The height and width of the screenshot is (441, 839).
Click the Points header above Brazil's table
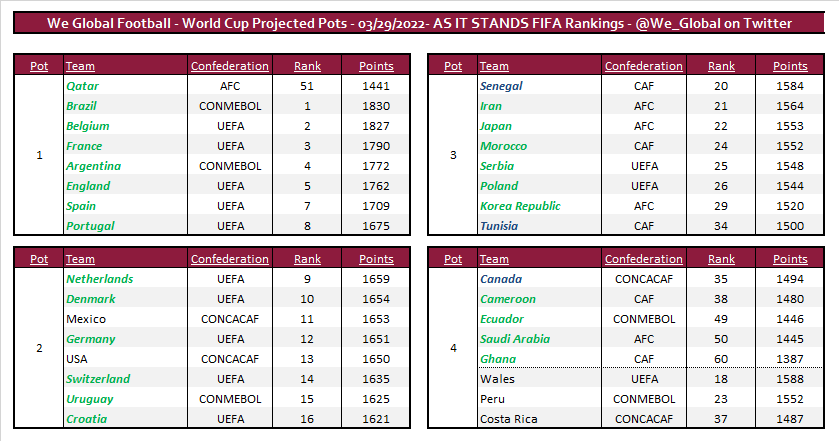(x=376, y=66)
